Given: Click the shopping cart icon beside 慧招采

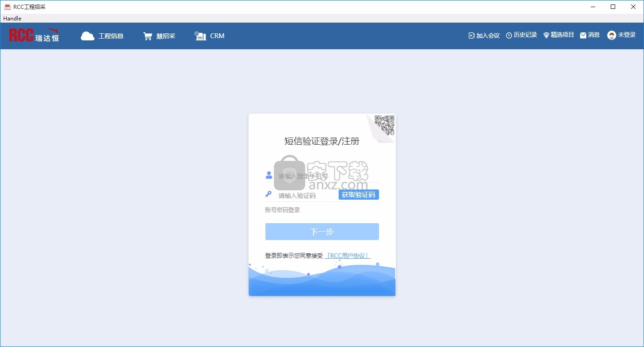Looking at the screenshot, I should point(147,36).
